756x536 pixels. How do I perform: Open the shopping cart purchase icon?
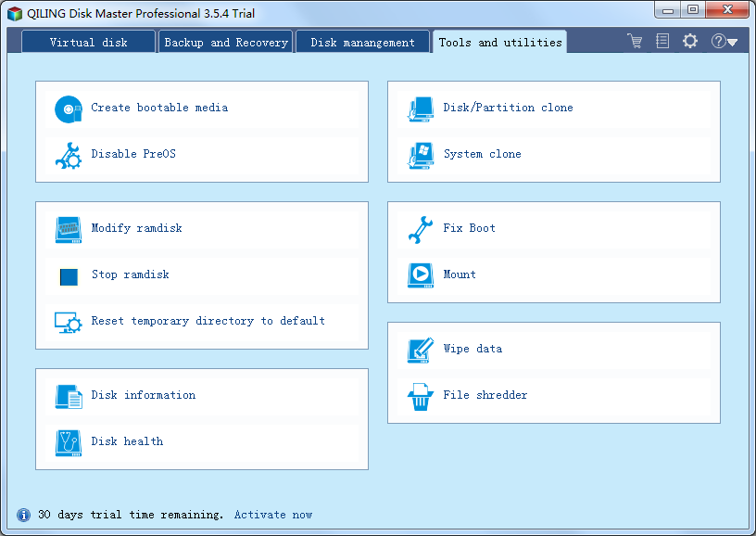[x=635, y=41]
